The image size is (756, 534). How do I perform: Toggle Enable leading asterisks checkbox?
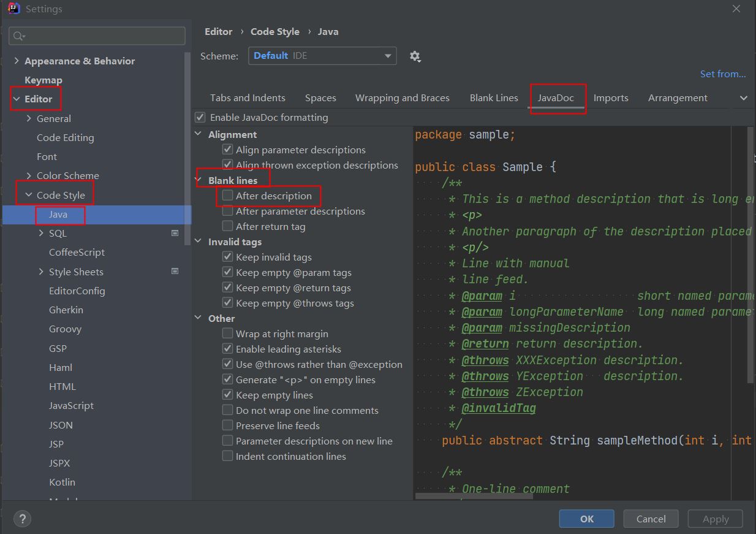[x=228, y=349]
